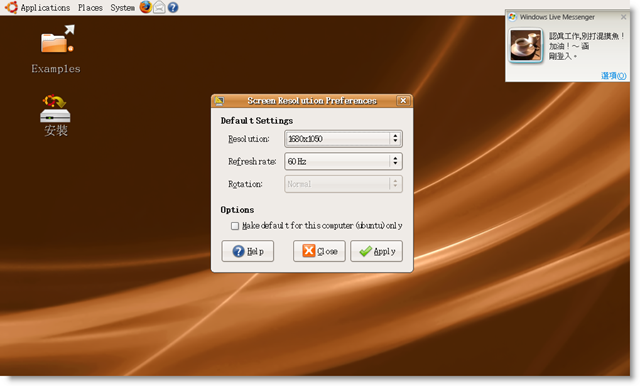
Task: Launch the mail envelope icon in panel
Action: coord(159,7)
